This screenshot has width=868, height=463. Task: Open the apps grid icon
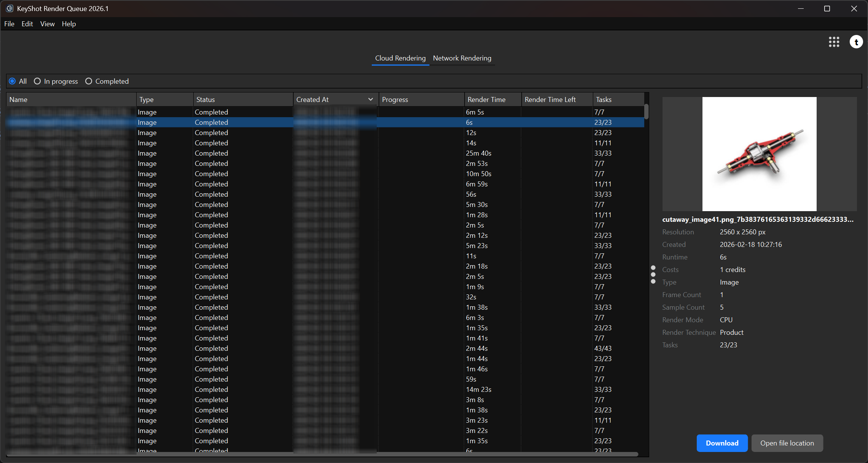click(834, 42)
